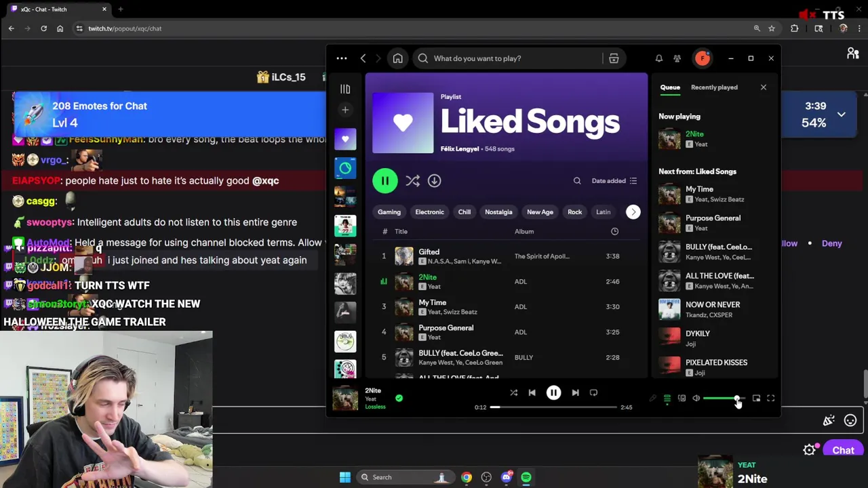Screen dimensions: 868x488
Task: Open Browse icon in Spotify search bar
Action: point(614,58)
